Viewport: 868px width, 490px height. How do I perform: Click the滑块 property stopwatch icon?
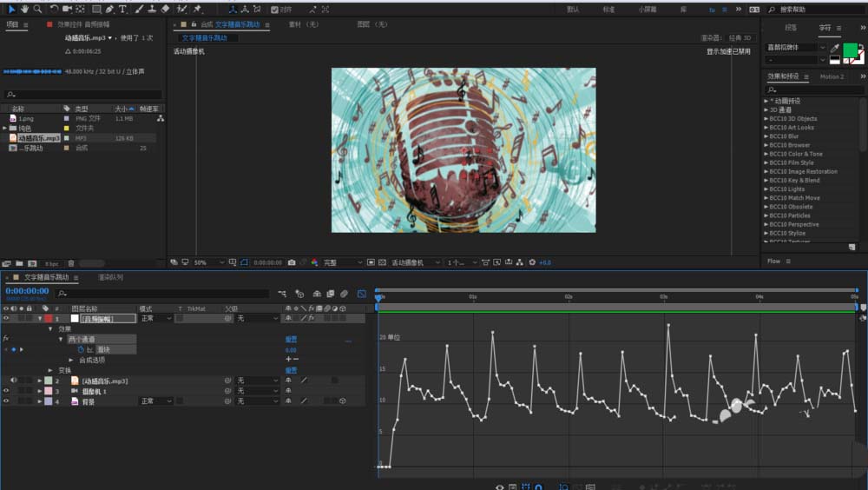pyautogui.click(x=80, y=349)
